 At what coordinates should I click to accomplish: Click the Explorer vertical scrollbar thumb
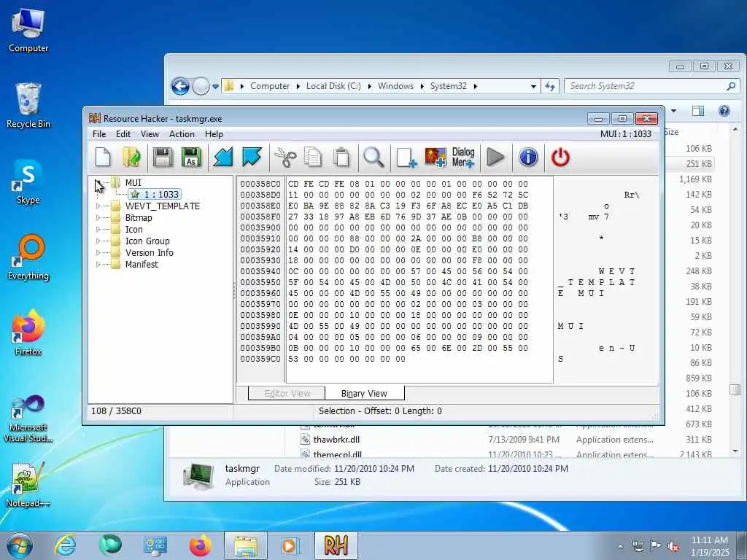point(735,389)
